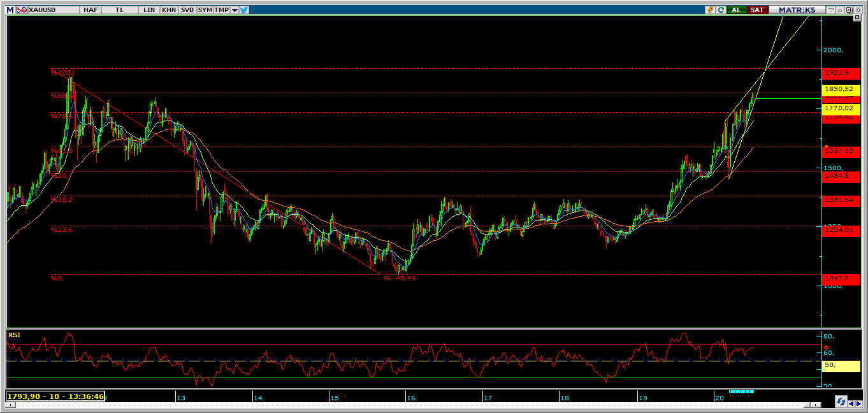The image size is (868, 413).
Task: Open the SYM menu item
Action: 205,10
